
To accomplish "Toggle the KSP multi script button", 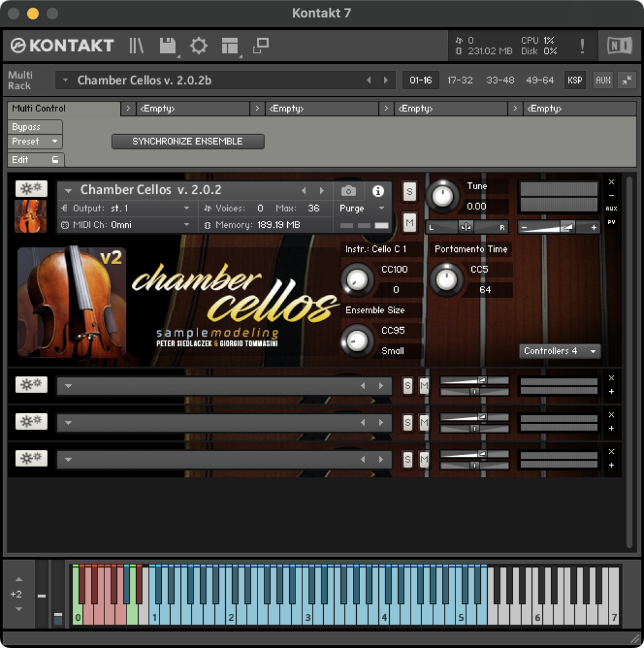I will click(574, 80).
